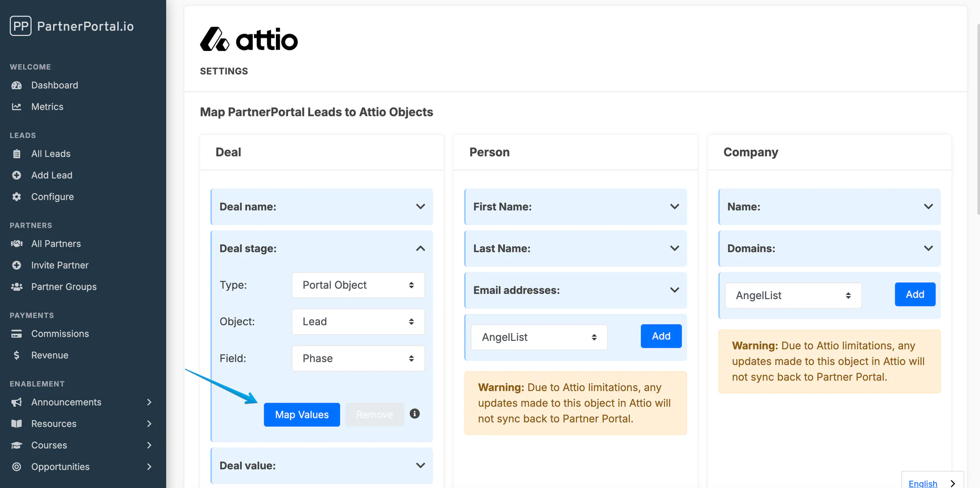Click the Map Values button
980x488 pixels.
click(x=302, y=415)
